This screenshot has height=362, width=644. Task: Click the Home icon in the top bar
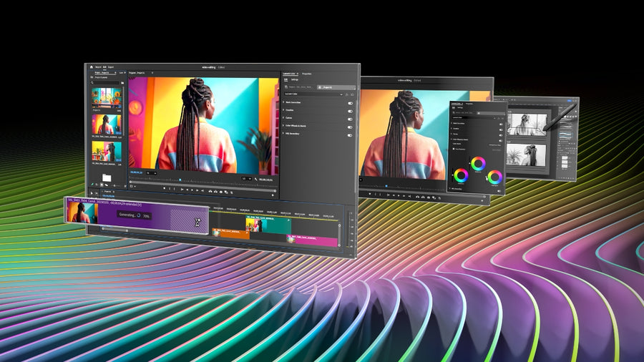(91, 67)
